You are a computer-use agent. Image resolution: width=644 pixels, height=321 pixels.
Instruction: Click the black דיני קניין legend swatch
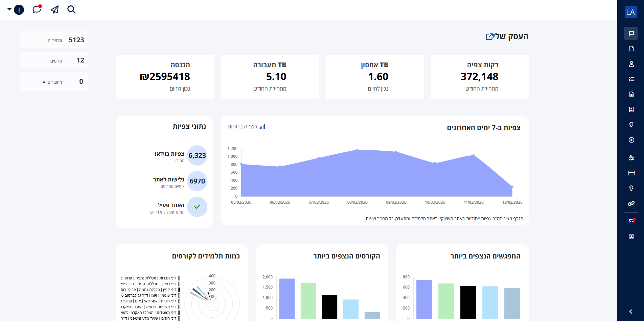coord(179,290)
